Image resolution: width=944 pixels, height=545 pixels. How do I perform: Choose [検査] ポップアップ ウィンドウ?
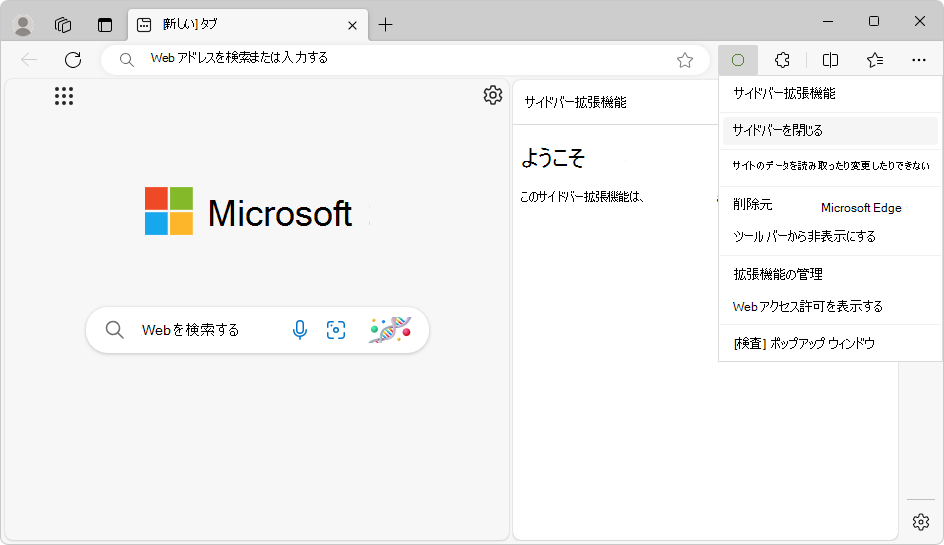(831, 344)
